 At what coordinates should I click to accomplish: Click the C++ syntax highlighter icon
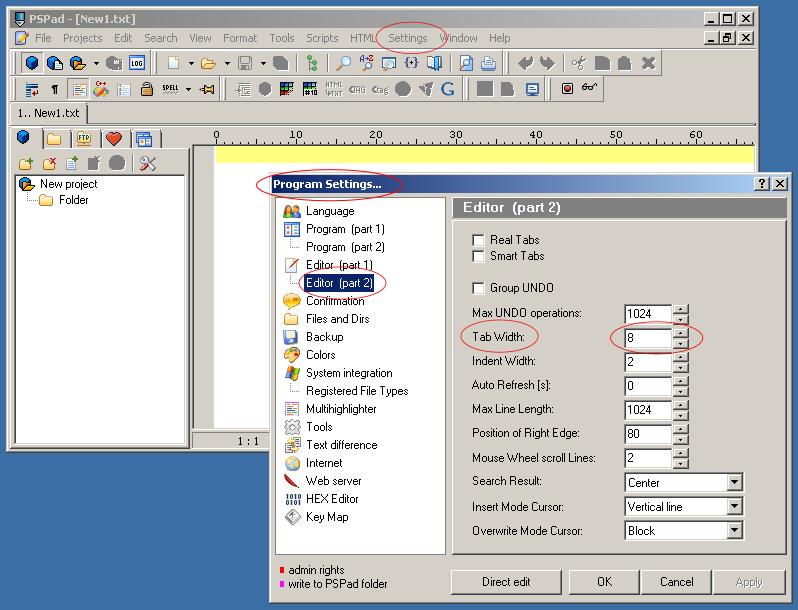[x=101, y=90]
